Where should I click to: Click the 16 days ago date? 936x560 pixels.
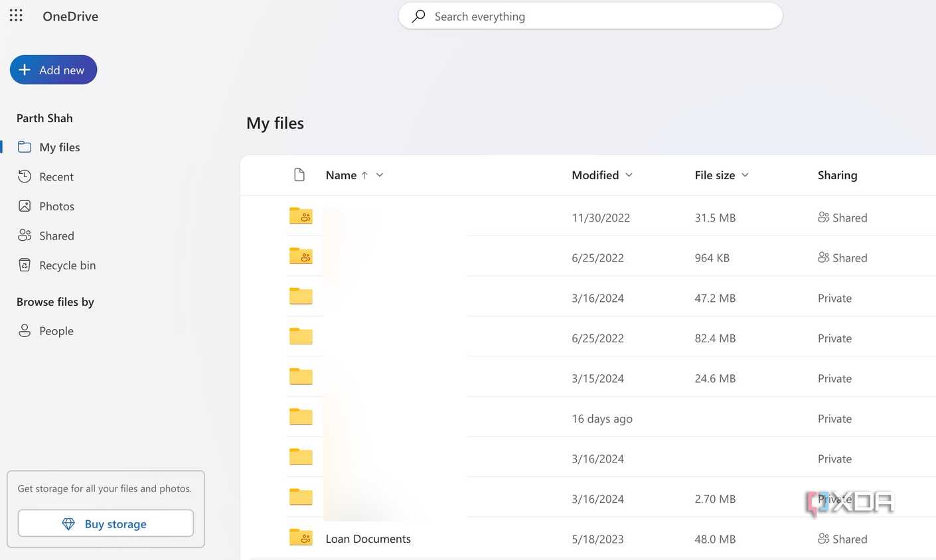[x=602, y=419]
